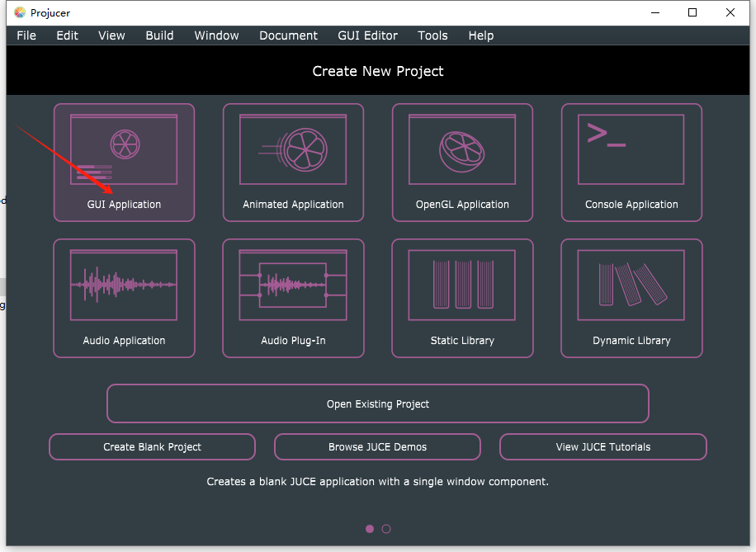Click the Console Application label text

(x=631, y=205)
